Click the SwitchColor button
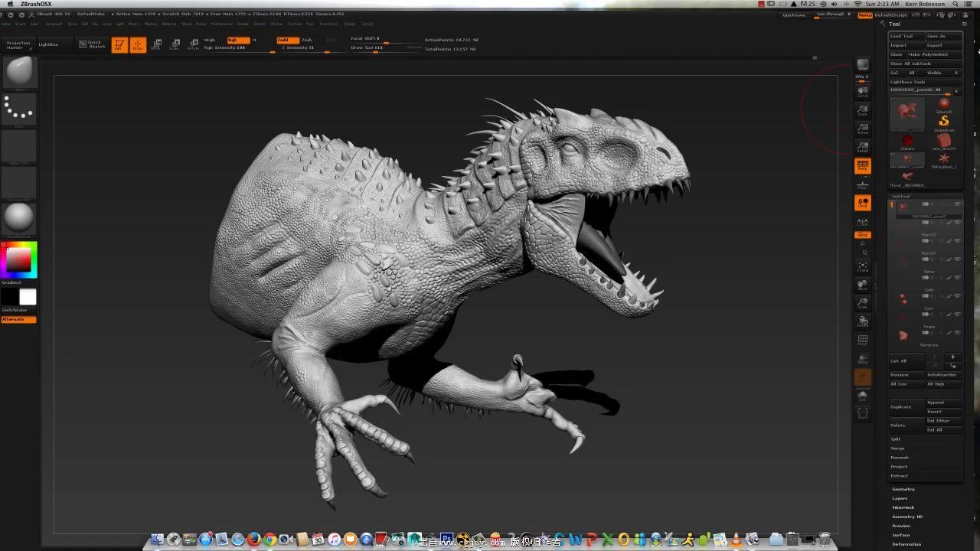The width and height of the screenshot is (980, 551). tap(19, 310)
